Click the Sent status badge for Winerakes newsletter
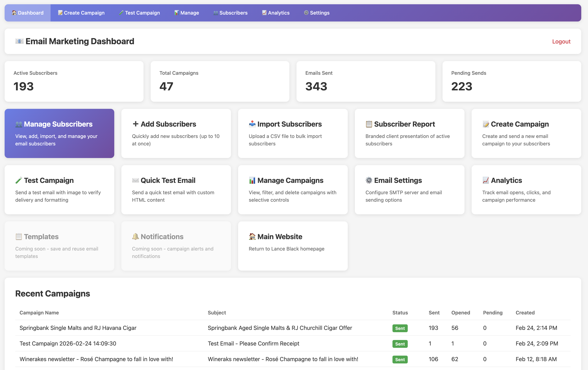588x370 pixels. click(x=400, y=360)
